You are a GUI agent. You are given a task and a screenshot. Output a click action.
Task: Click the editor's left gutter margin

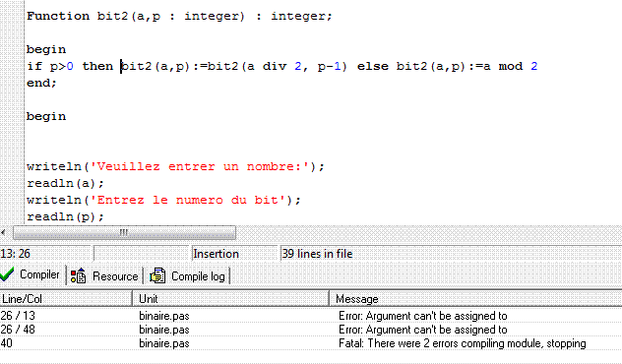coord(12,113)
